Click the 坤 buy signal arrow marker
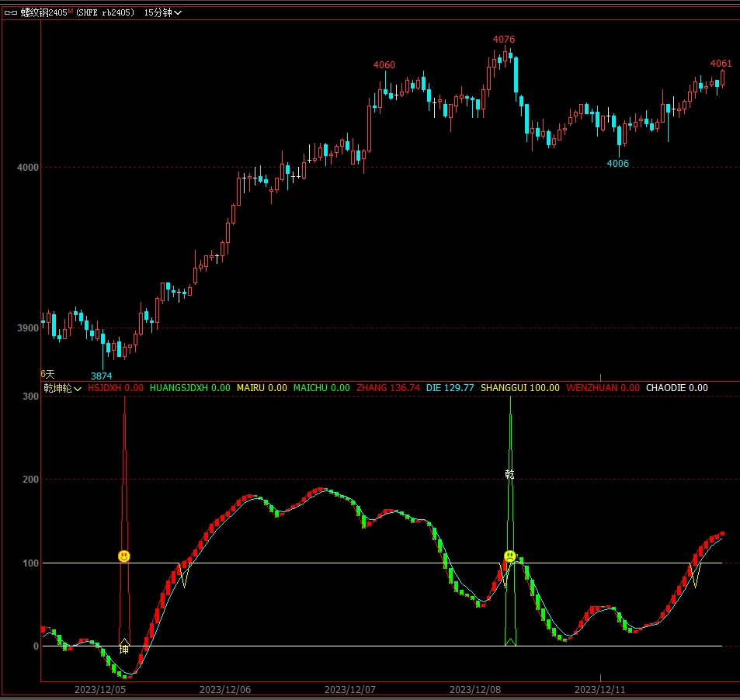 point(124,644)
